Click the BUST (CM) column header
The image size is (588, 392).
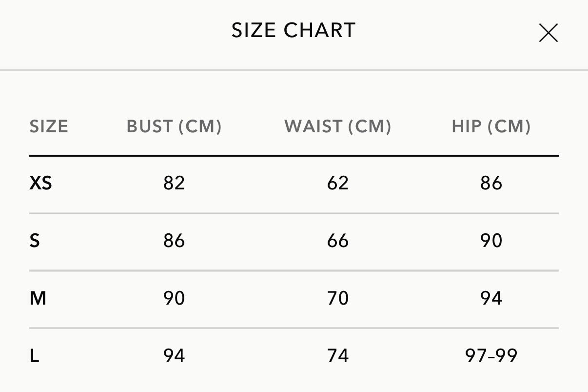(174, 126)
